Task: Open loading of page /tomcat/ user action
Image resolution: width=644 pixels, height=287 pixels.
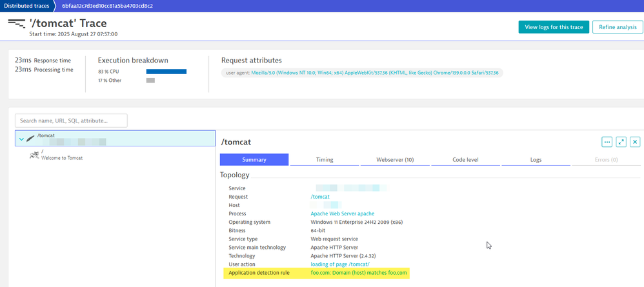Action: click(340, 264)
